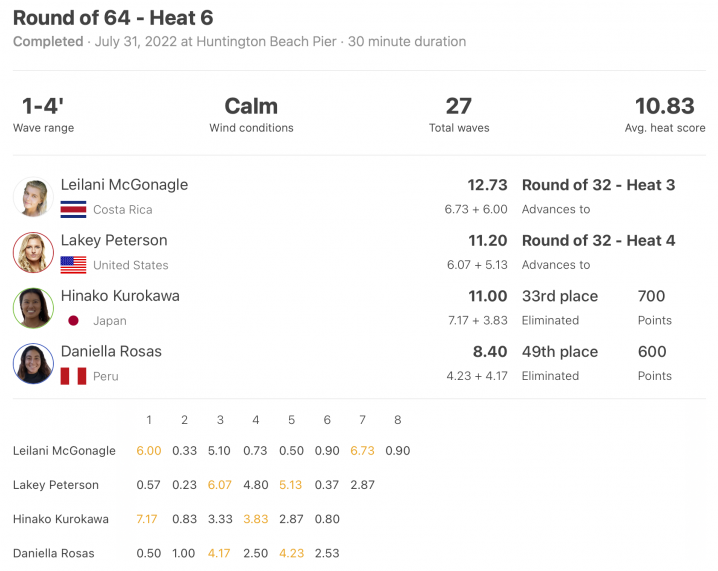This screenshot has height=571, width=718.
Task: Click Lakey Peterson's highlighted 6.07 wave
Action: pos(219,485)
